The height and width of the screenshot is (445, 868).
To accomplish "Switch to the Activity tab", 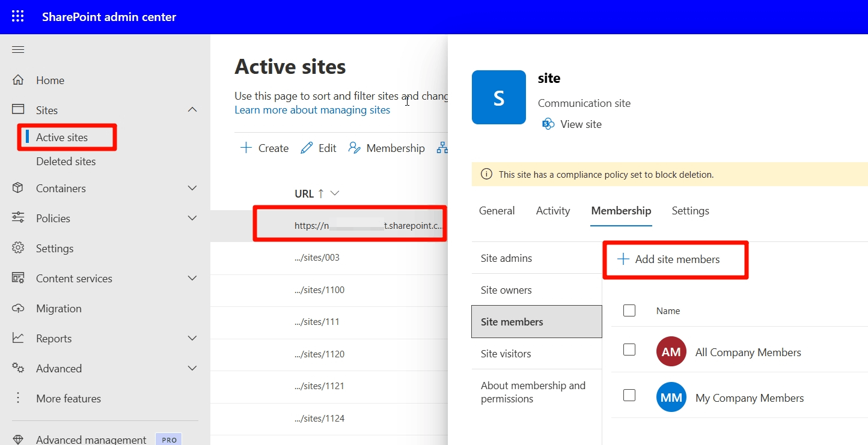I will point(553,211).
